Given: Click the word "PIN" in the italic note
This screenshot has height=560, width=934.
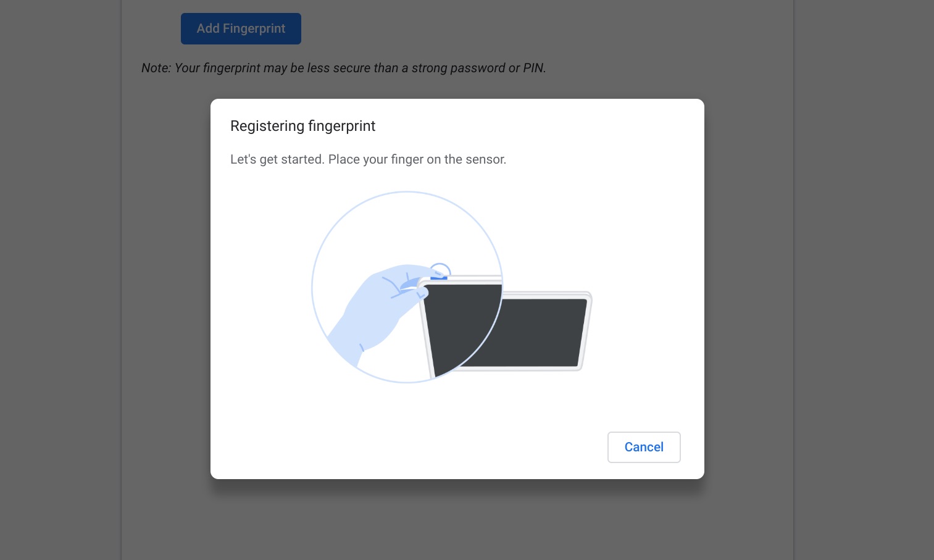Looking at the screenshot, I should pyautogui.click(x=533, y=68).
